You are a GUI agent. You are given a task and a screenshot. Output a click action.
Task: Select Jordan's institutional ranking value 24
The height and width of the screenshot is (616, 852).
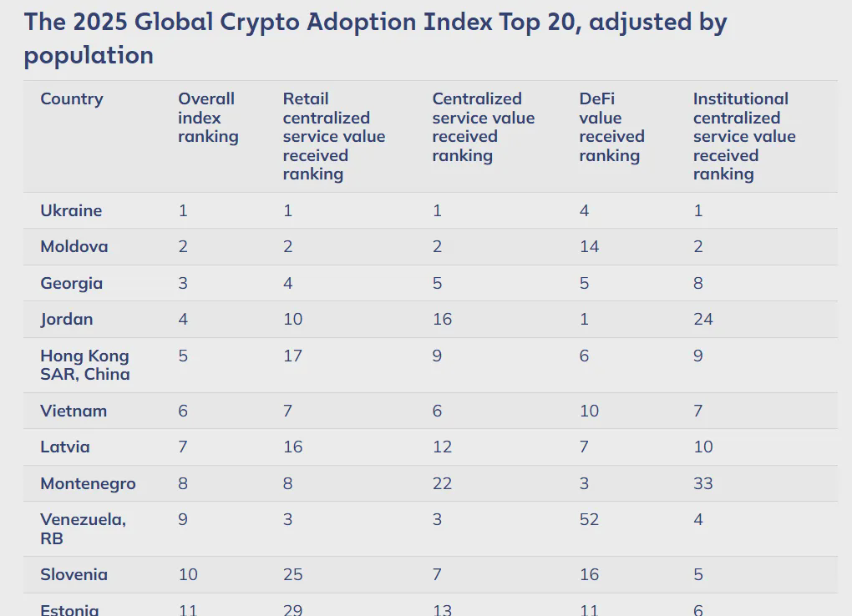703,320
